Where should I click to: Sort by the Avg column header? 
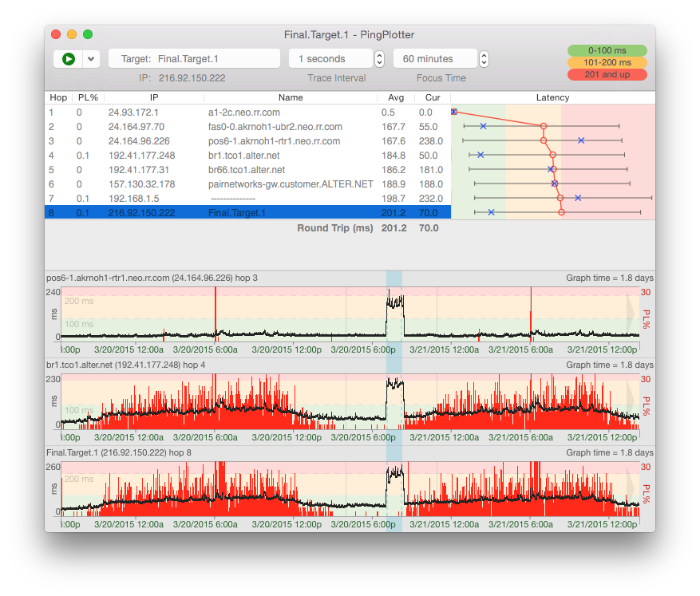click(x=395, y=97)
